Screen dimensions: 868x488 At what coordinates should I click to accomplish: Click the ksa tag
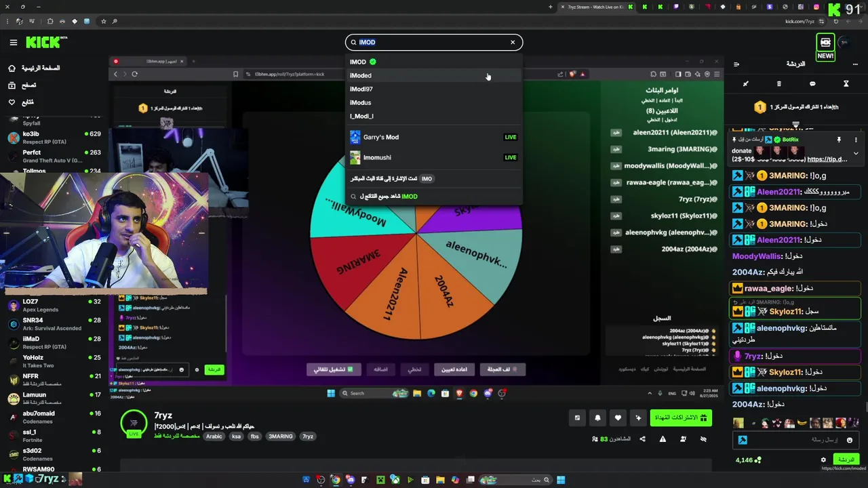click(x=237, y=436)
